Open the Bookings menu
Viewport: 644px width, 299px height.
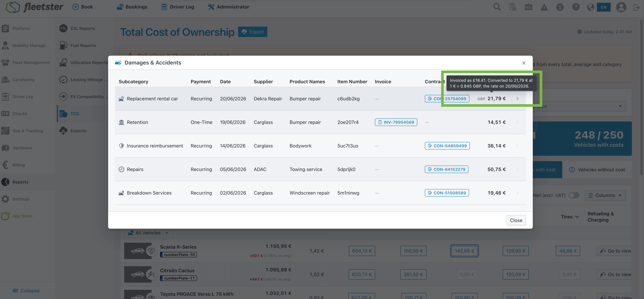[132, 7]
